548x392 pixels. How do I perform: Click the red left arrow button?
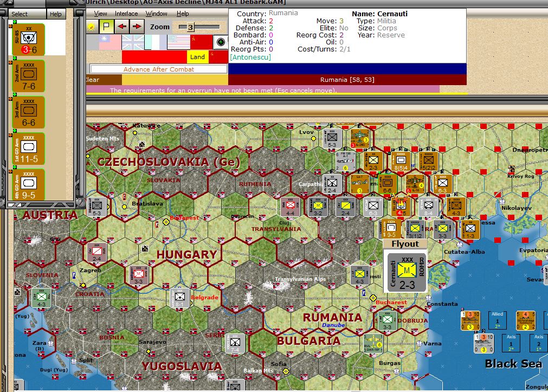(121, 27)
